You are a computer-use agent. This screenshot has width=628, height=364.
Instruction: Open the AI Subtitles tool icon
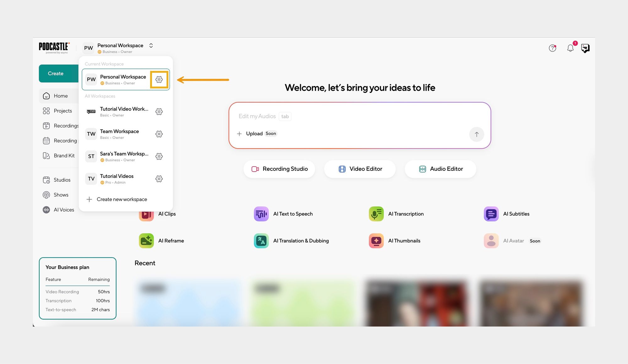(491, 214)
